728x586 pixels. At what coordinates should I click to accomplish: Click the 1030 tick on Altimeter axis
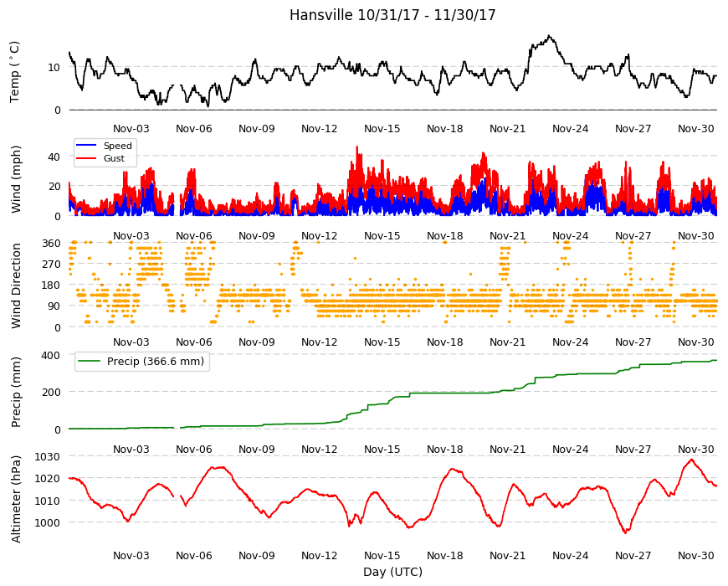point(49,456)
